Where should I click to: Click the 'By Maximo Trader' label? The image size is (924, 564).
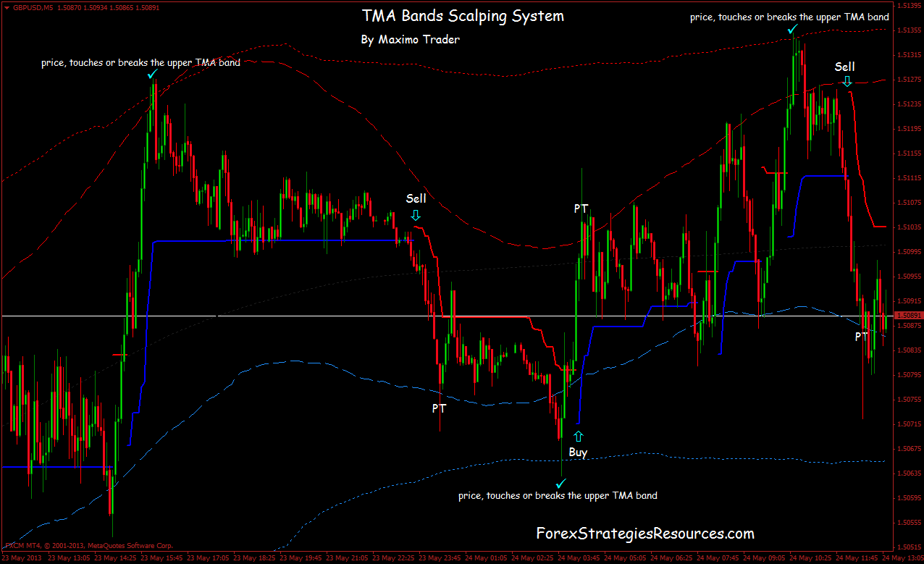[409, 40]
